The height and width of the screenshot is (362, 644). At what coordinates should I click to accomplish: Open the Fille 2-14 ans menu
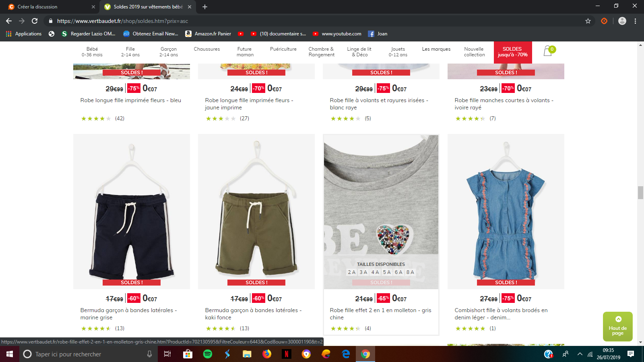coord(130,52)
